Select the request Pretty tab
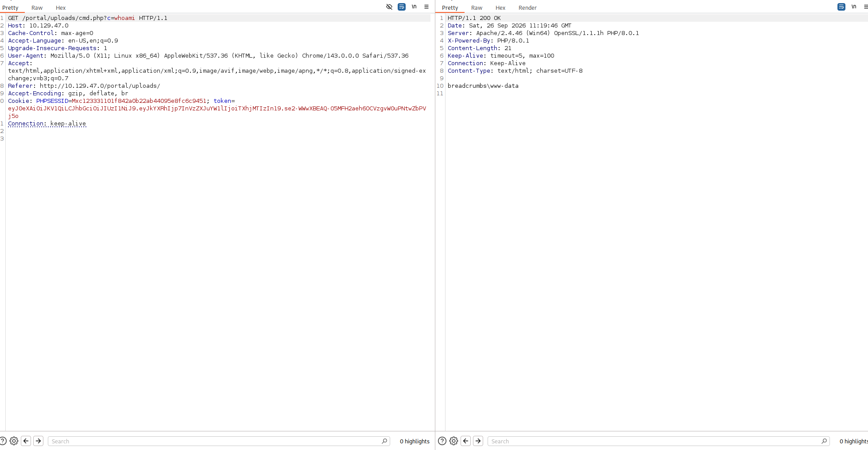The height and width of the screenshot is (450, 868). (10, 8)
